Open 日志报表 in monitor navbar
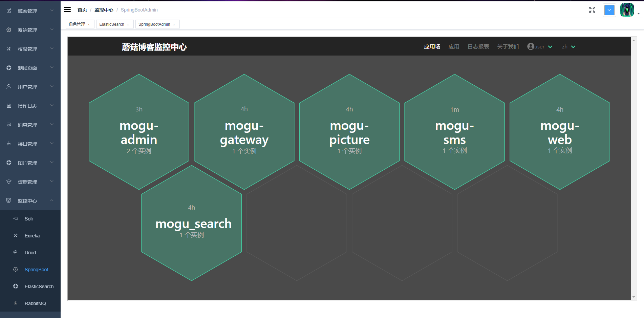Image resolution: width=644 pixels, height=318 pixels. (x=478, y=46)
